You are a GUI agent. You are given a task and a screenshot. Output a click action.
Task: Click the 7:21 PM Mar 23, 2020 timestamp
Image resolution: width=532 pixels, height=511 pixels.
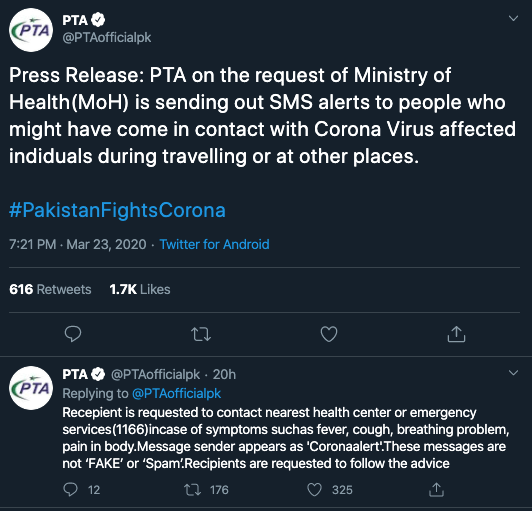(x=78, y=244)
